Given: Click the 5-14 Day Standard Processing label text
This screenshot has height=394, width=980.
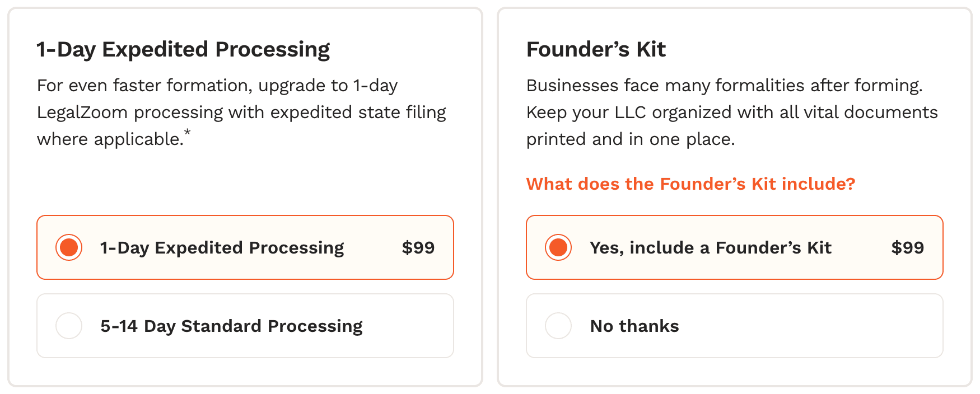Looking at the screenshot, I should click(231, 326).
